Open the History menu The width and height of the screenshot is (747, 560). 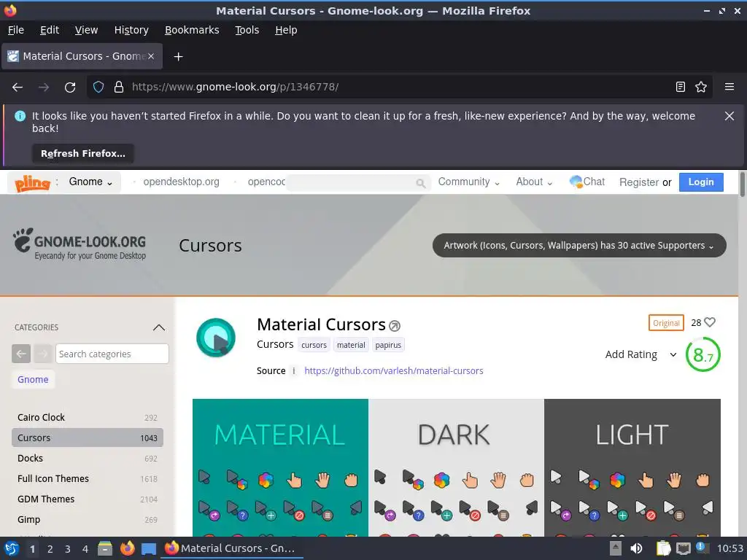pos(131,30)
